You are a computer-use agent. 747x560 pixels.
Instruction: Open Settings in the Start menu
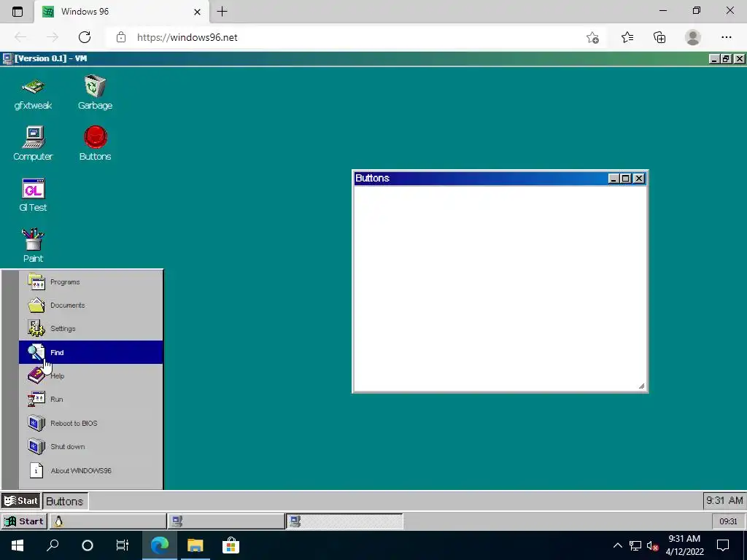91,329
